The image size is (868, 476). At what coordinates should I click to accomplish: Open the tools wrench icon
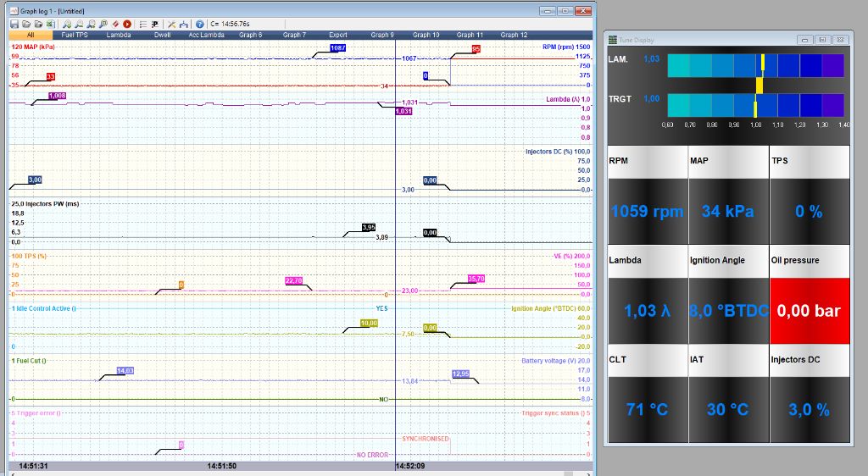171,25
